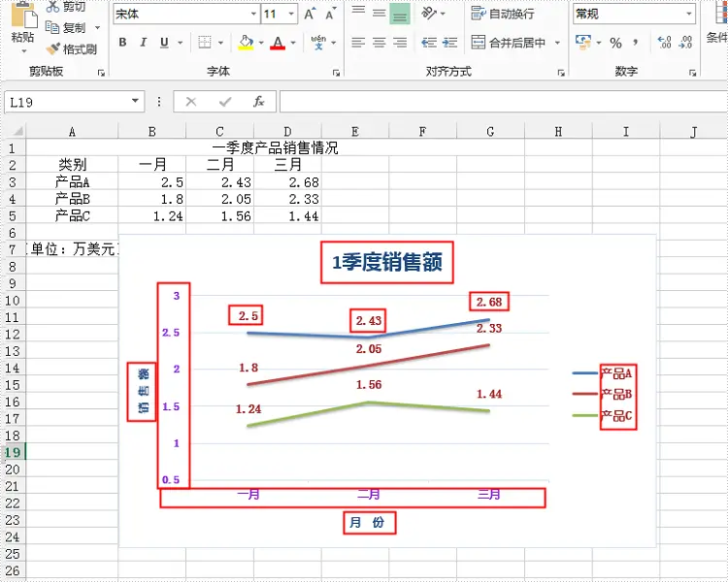This screenshot has width=728, height=582.
Task: Click the middle vertical align icon
Action: (x=379, y=14)
